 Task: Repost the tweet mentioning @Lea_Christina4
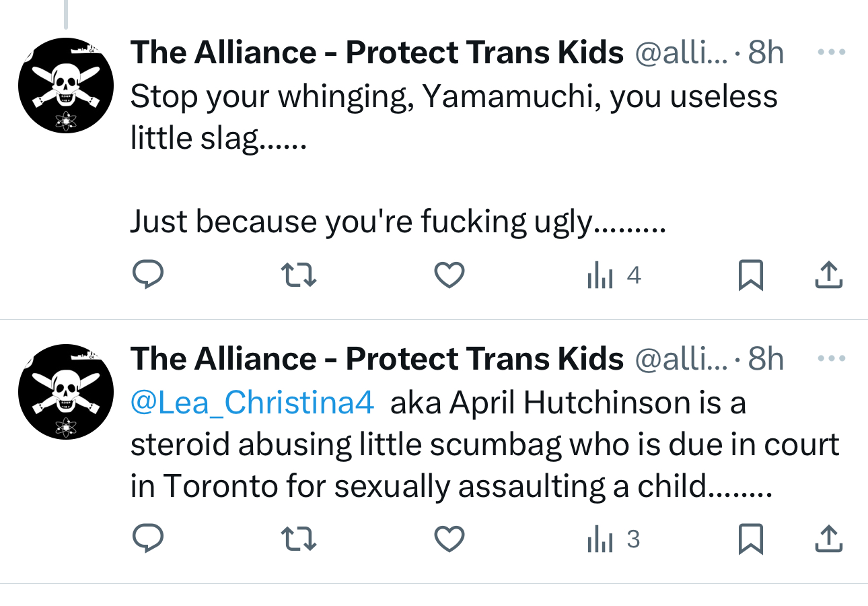pos(298,539)
